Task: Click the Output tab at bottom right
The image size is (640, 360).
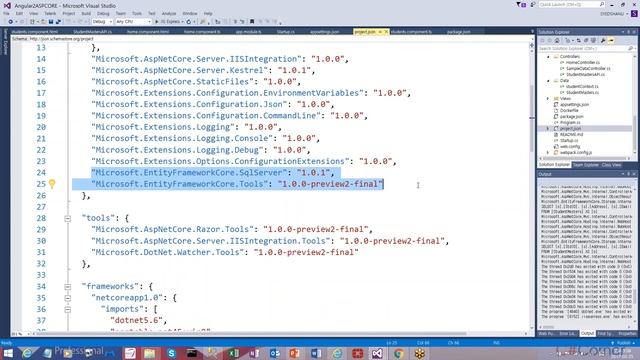Action: point(587,333)
